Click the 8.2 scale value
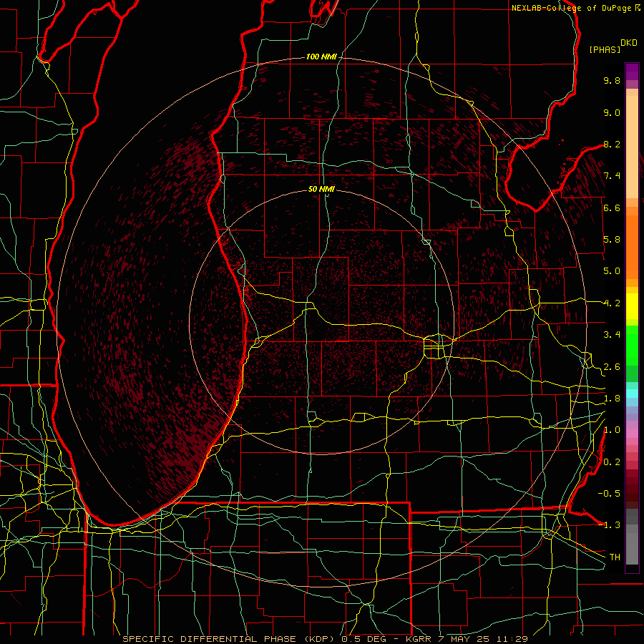 612,144
